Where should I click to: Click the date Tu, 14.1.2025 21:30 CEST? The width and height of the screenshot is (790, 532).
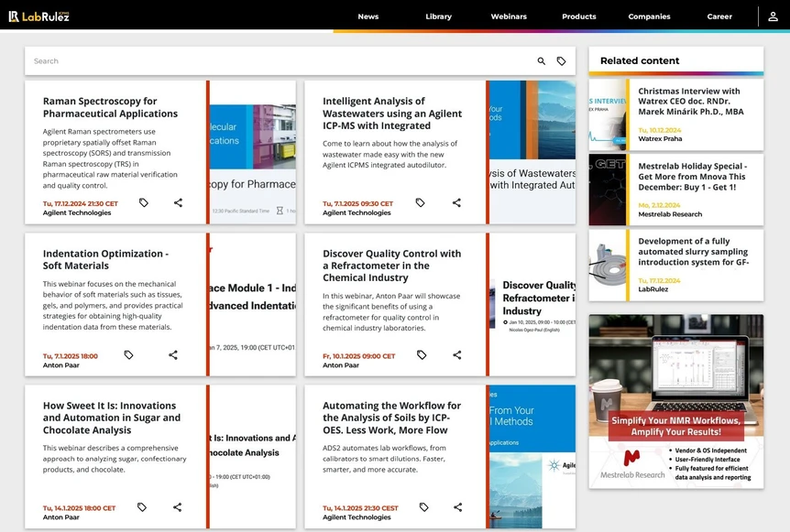360,508
